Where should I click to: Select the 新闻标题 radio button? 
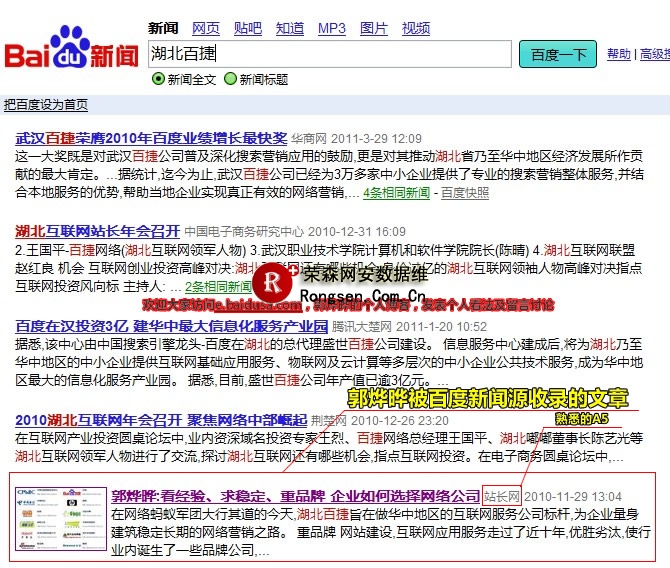(231, 79)
